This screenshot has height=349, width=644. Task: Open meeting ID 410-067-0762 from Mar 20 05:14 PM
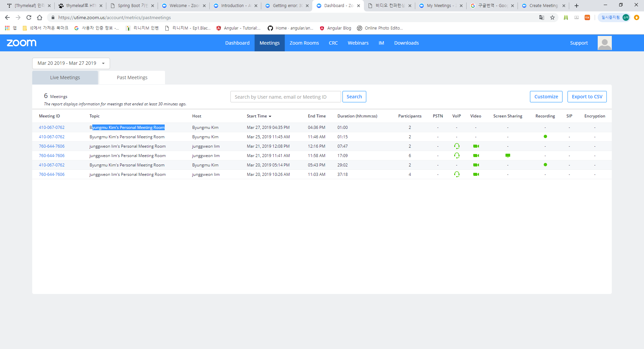point(52,165)
